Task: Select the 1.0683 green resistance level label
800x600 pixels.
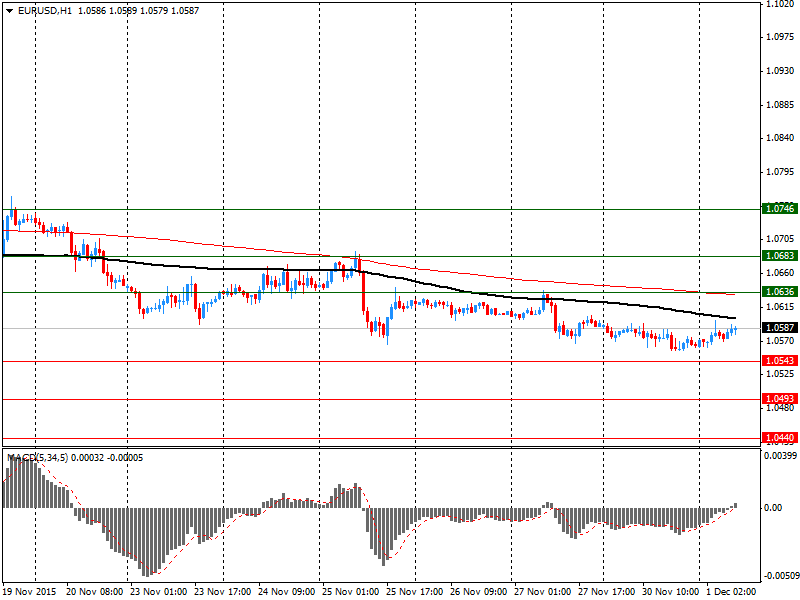Action: [780, 256]
